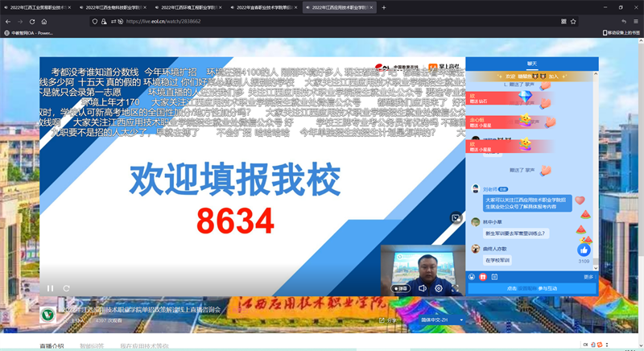Bookmark this page with star icon
Image resolution: width=644 pixels, height=351 pixels.
pyautogui.click(x=573, y=22)
